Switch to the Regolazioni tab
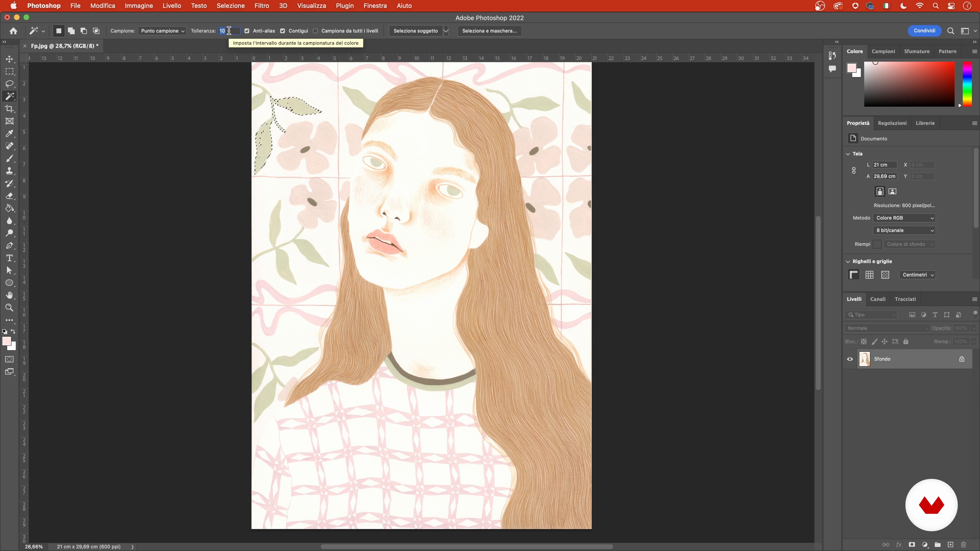 (x=892, y=123)
